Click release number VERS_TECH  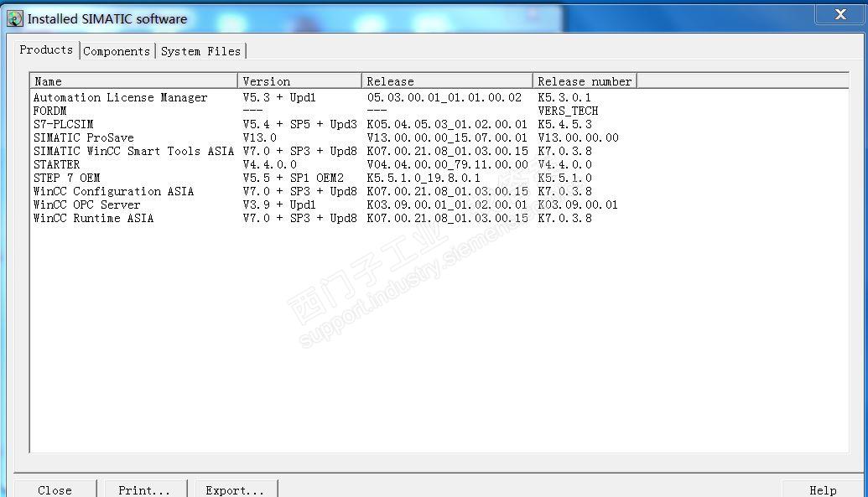(568, 111)
